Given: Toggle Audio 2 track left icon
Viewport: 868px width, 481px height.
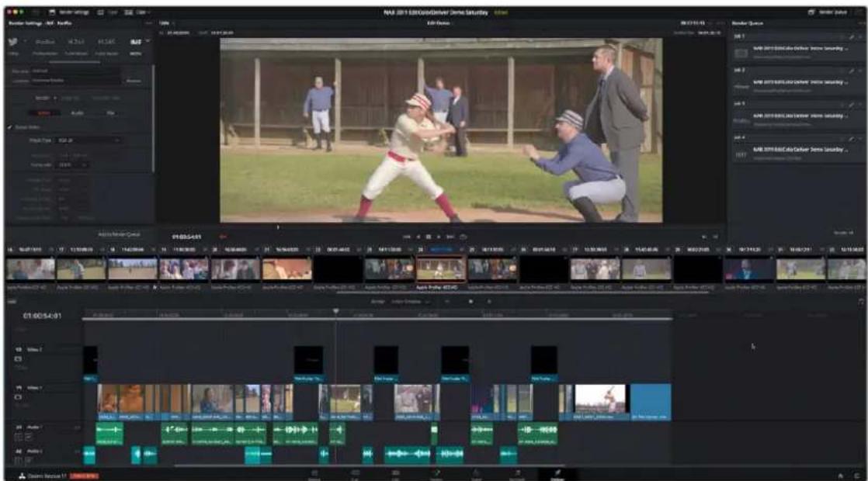Looking at the screenshot, I should [x=18, y=460].
